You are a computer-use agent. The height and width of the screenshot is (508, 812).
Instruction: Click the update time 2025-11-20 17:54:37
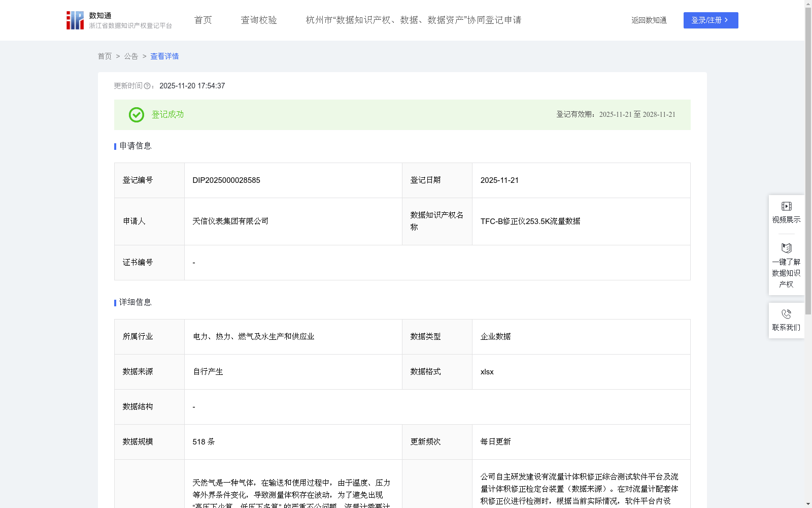point(192,86)
